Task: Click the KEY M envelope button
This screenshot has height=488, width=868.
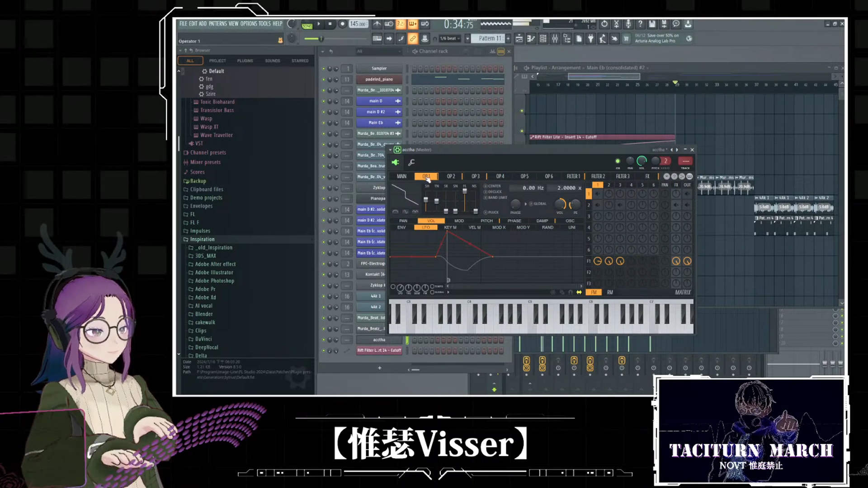Action: [450, 227]
